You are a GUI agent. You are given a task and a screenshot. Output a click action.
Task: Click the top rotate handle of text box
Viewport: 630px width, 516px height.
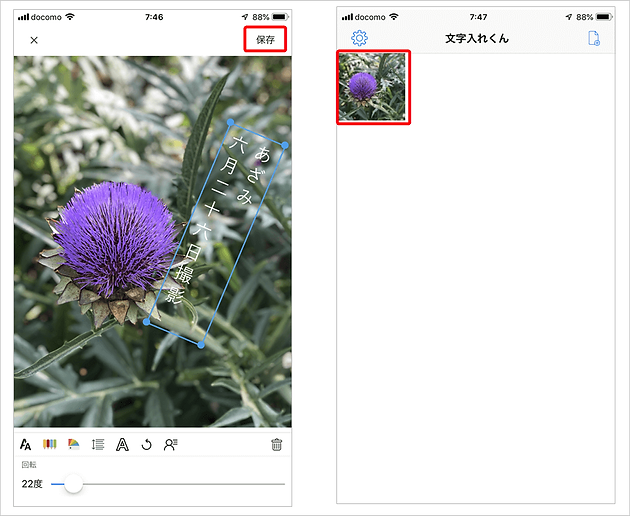(230, 122)
